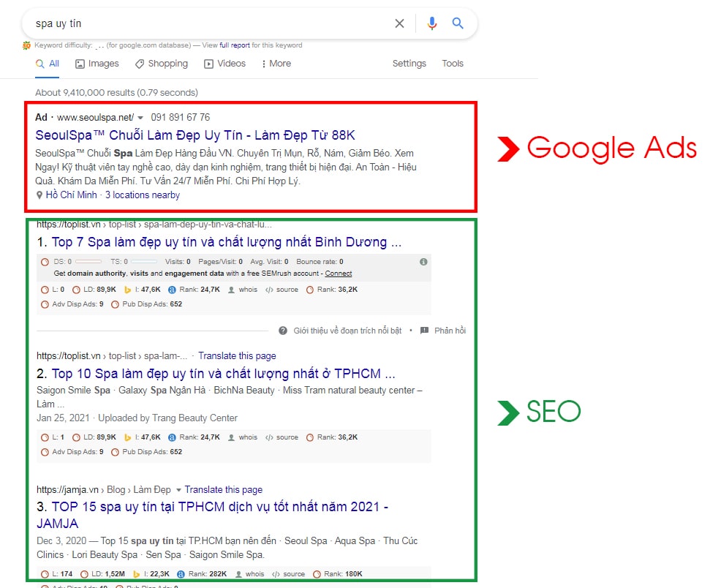721x588 pixels.
Task: View source under the Top 10 Spa result
Action: [x=282, y=437]
